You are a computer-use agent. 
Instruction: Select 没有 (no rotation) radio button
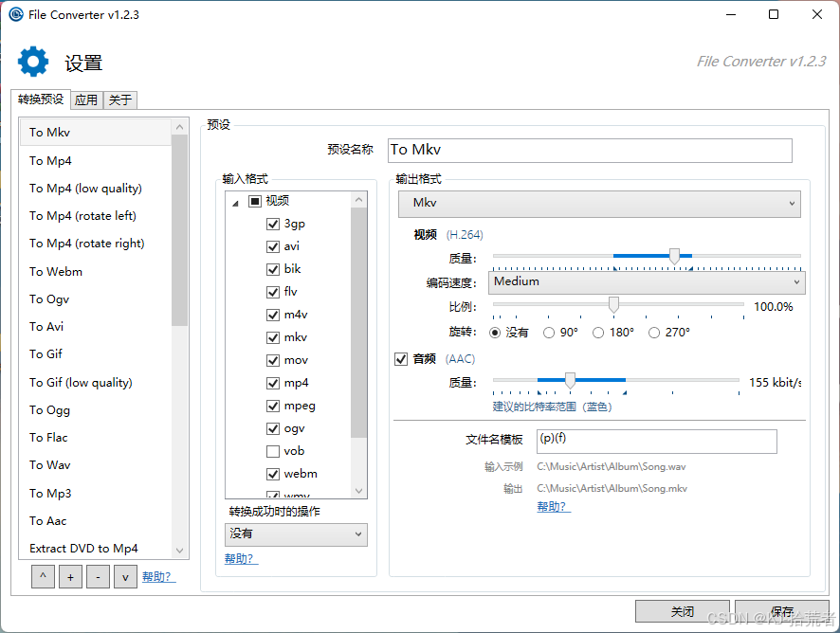[495, 333]
